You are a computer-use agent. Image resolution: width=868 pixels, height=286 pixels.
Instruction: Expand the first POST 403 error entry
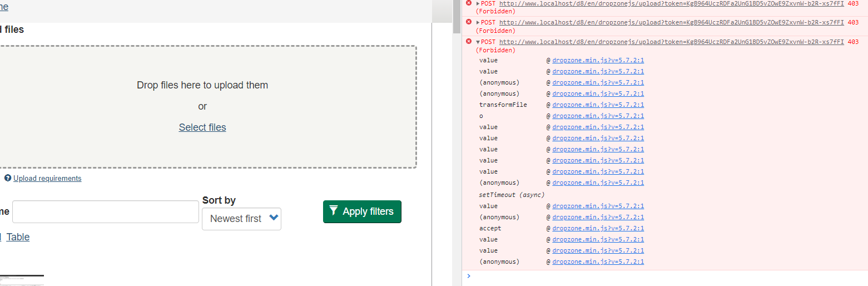coord(478,3)
